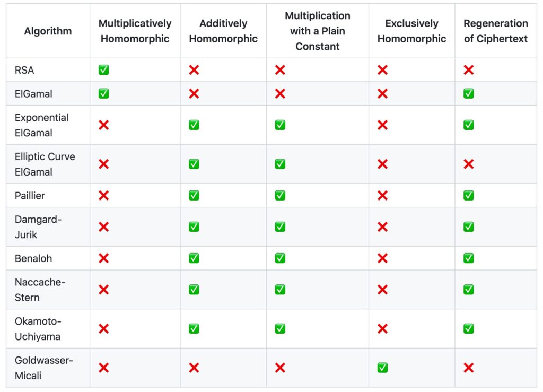Click Okamoto-Uchiyama additively homomorphic check

coord(194,328)
